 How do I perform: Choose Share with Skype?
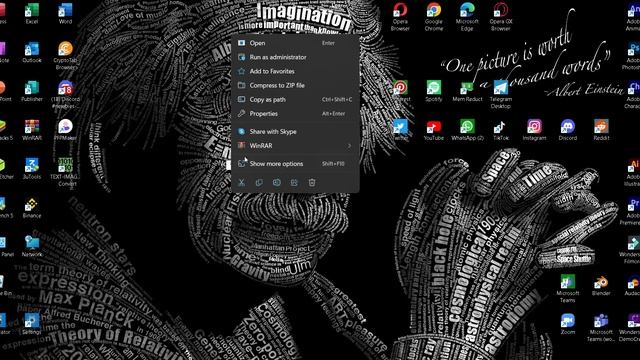point(295,131)
